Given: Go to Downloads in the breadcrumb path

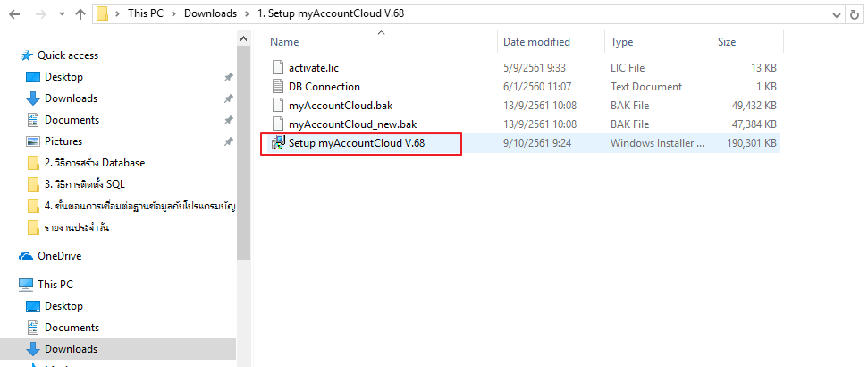Looking at the screenshot, I should (x=210, y=13).
